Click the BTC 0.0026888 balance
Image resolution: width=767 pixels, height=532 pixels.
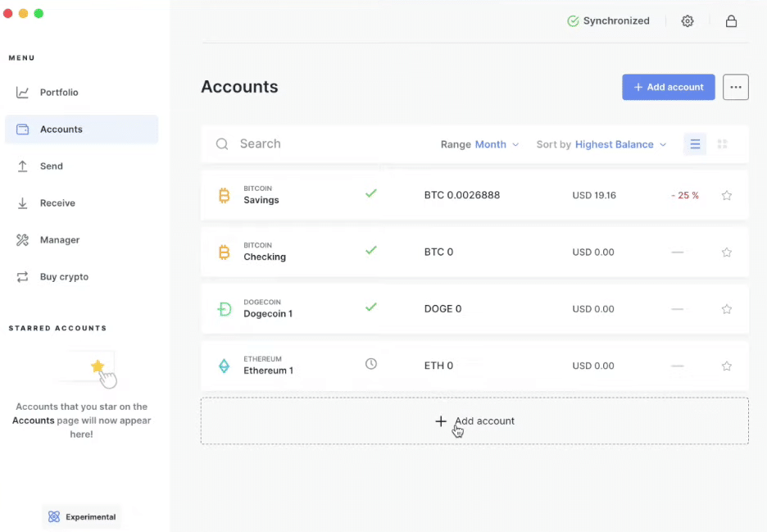click(462, 195)
